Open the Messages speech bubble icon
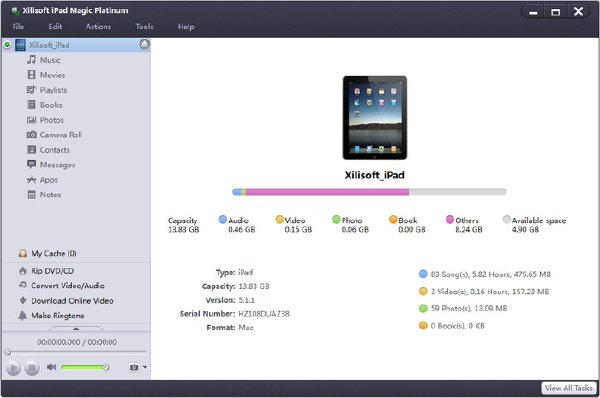The image size is (600, 398). [x=32, y=164]
